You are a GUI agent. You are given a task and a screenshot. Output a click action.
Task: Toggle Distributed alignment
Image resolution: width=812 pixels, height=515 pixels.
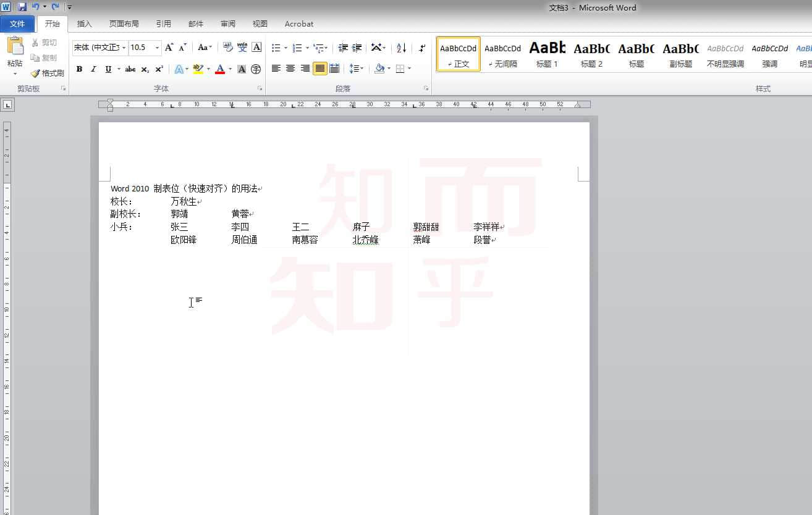(x=334, y=69)
